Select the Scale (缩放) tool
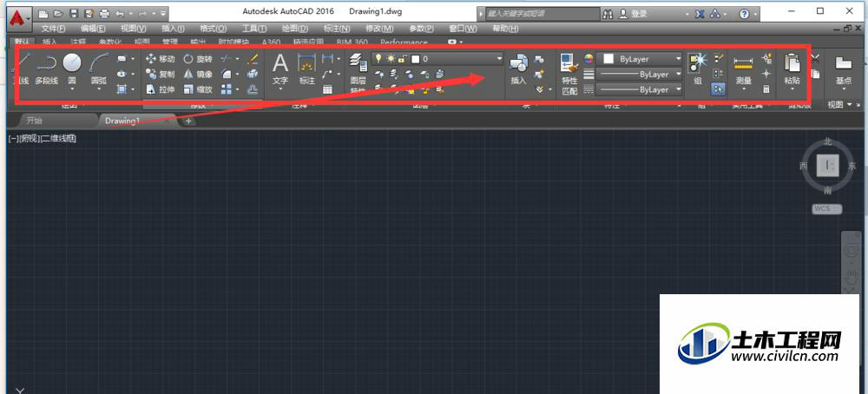 click(197, 89)
